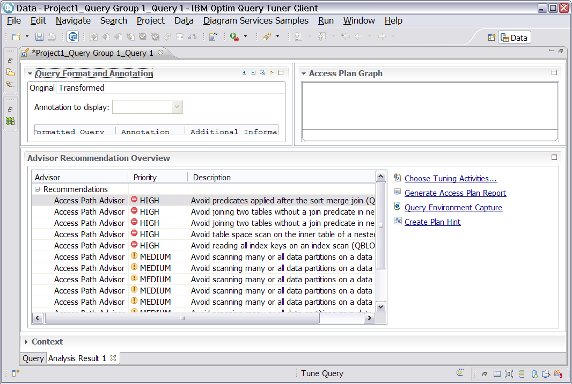Click the Open Perspective icon
This screenshot has width=572, height=384.
[x=491, y=38]
